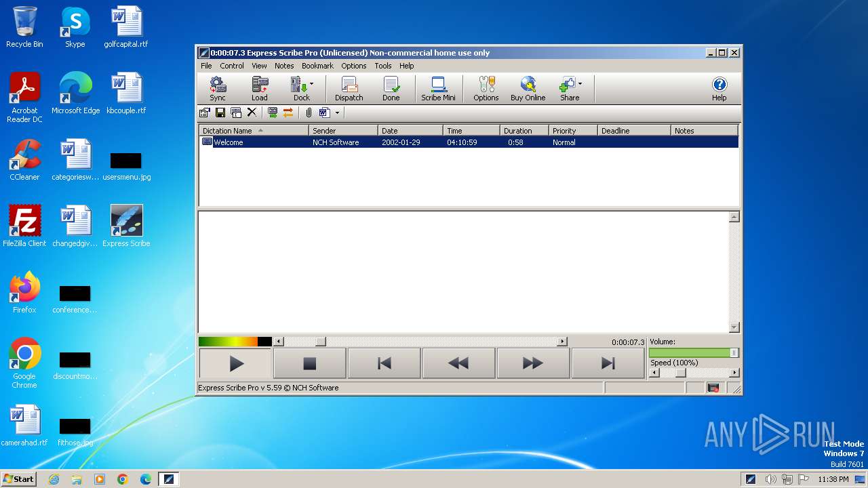868x488 pixels.
Task: Click right arrow of Speed slider
Action: tap(734, 373)
